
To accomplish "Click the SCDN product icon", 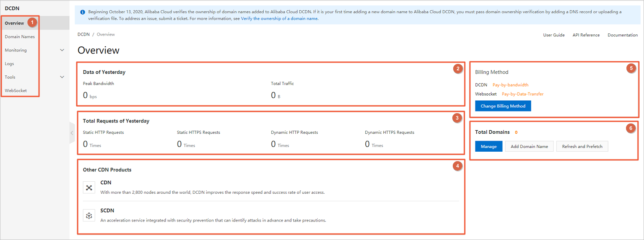I will [89, 216].
